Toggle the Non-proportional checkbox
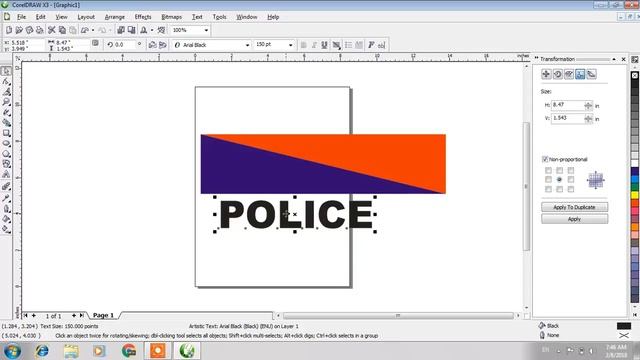 [545, 159]
